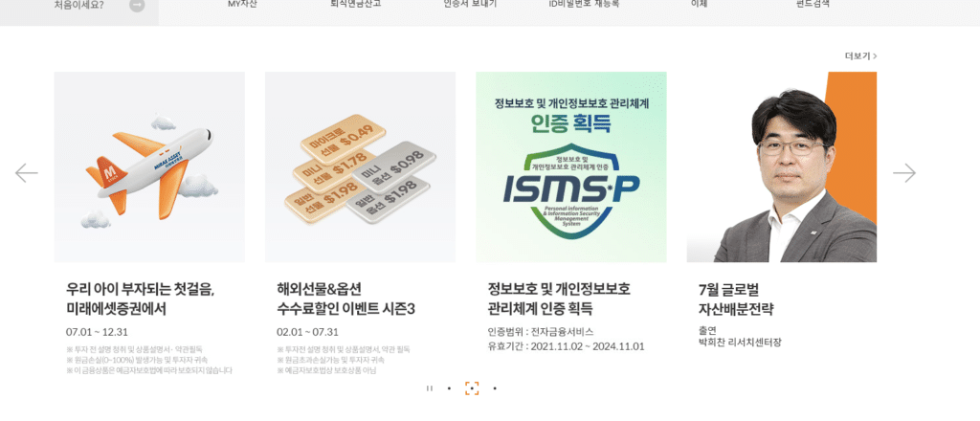Open the 더보기 link above the banners
Image resolution: width=980 pixels, height=421 pixels.
(x=860, y=55)
